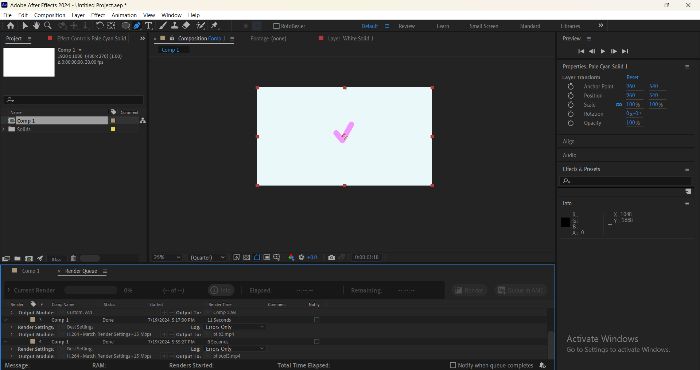This screenshot has height=370, width=700.
Task: Open the Composition menu
Action: point(50,15)
